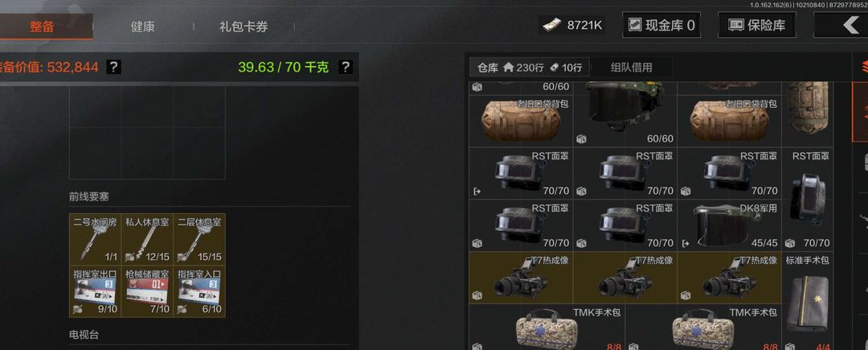Open the 现金库 cash vault
The width and height of the screenshot is (868, 350).
click(661, 25)
